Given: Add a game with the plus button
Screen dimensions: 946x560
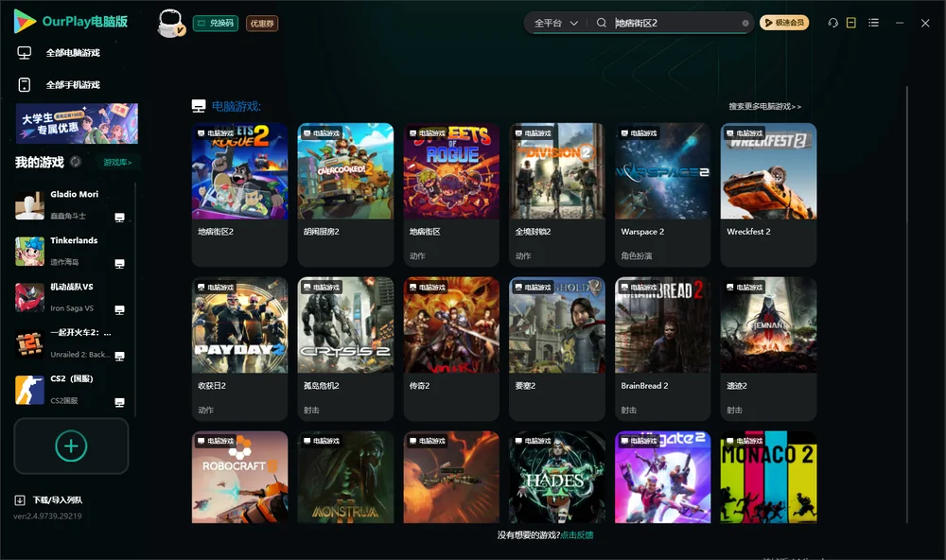Looking at the screenshot, I should (x=71, y=446).
